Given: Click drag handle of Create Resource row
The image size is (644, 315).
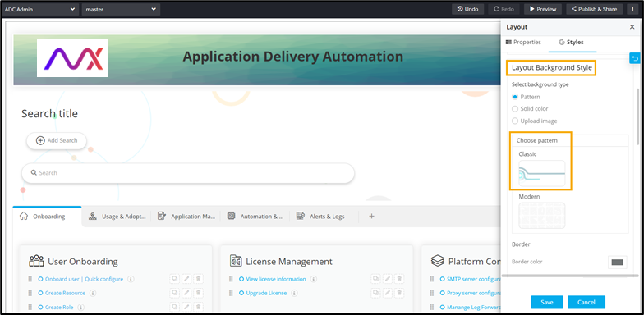Looking at the screenshot, I should [30, 294].
